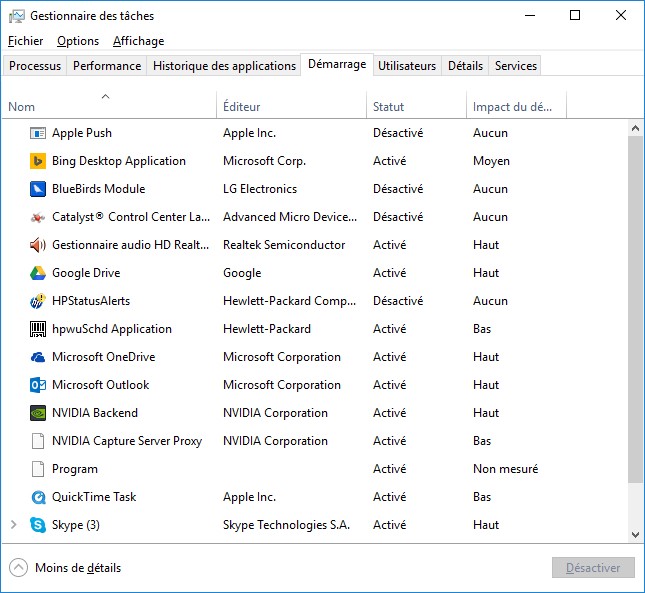Select the Google Drive icon

(38, 273)
